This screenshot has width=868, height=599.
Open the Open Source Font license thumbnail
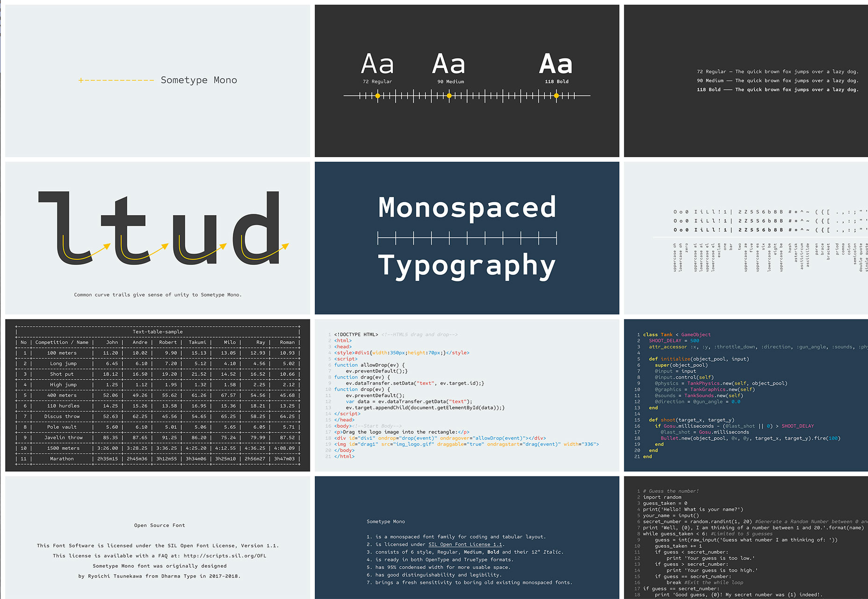coord(158,538)
